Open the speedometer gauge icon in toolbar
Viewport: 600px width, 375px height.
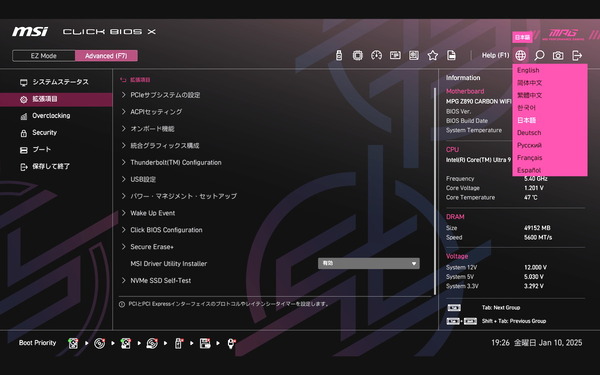coord(376,55)
